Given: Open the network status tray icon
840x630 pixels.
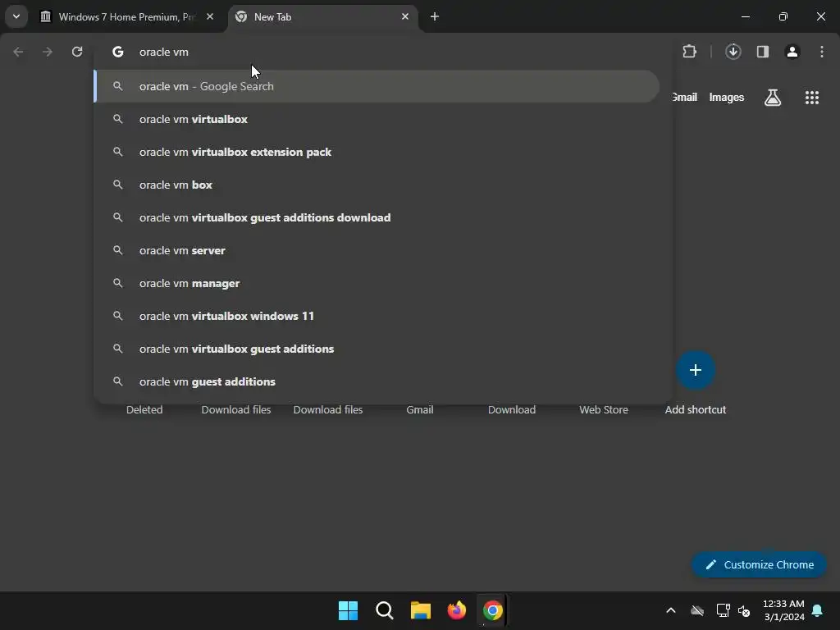Looking at the screenshot, I should [x=723, y=610].
